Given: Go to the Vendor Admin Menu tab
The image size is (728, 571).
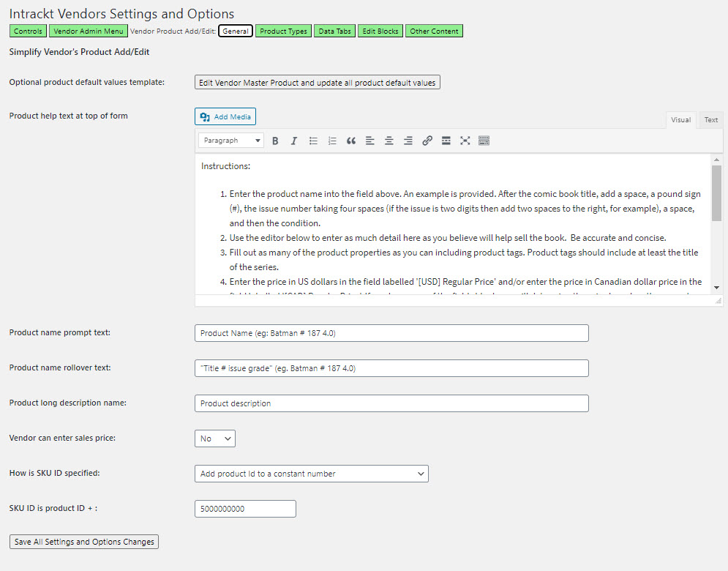Looking at the screenshot, I should [x=88, y=31].
